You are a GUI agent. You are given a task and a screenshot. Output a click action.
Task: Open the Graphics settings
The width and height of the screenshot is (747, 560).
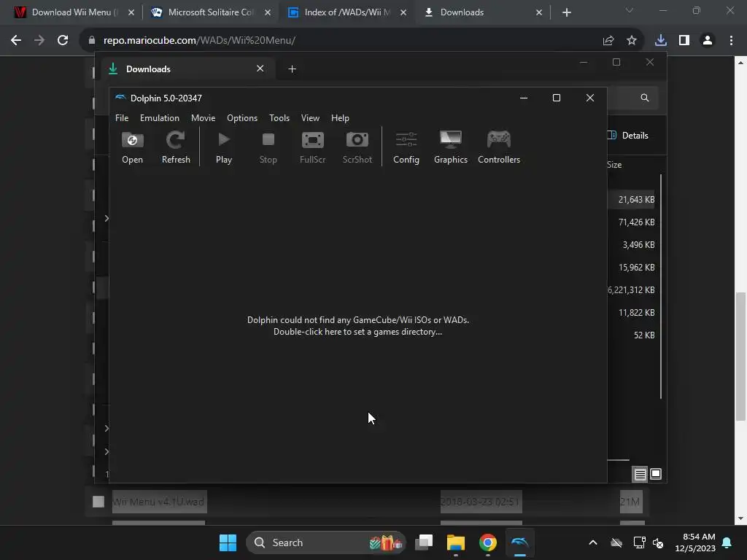(451, 147)
